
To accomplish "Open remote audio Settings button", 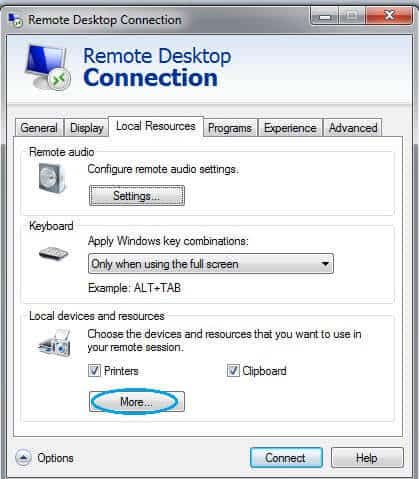I will [137, 196].
